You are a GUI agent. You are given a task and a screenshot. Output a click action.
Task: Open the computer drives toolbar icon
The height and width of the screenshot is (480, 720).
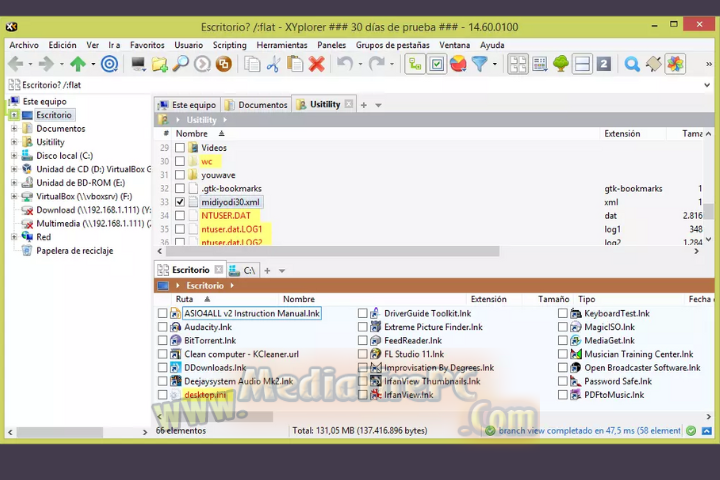pyautogui.click(x=138, y=64)
